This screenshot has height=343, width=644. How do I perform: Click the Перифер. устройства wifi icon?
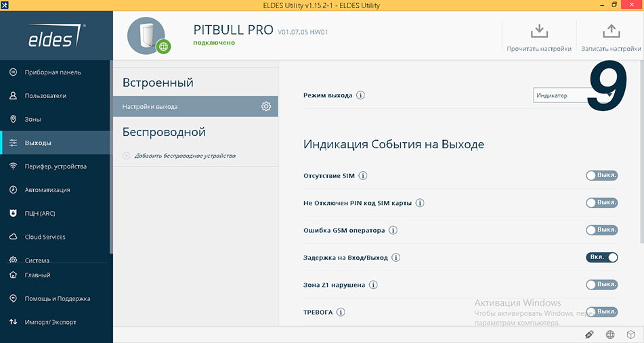pyautogui.click(x=13, y=166)
